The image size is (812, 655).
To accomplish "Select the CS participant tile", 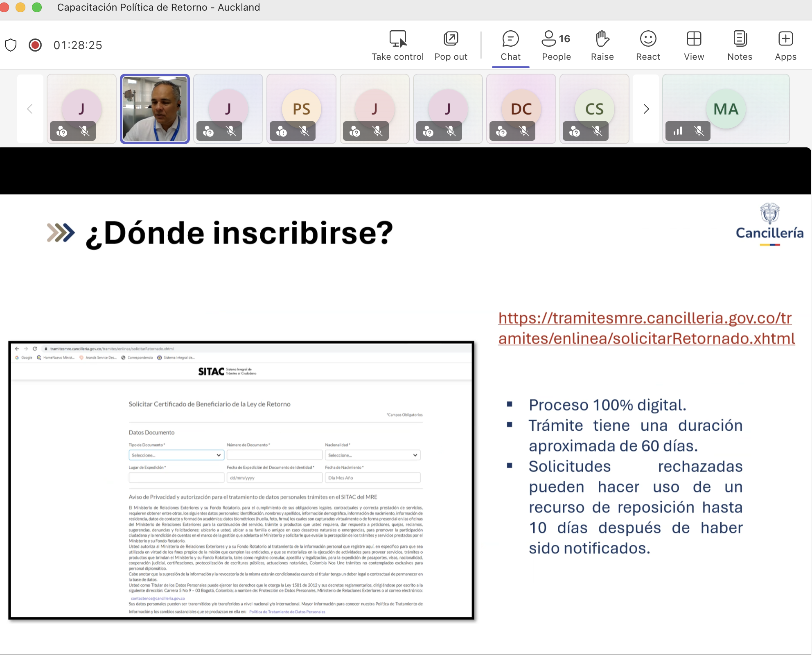I will tap(595, 109).
